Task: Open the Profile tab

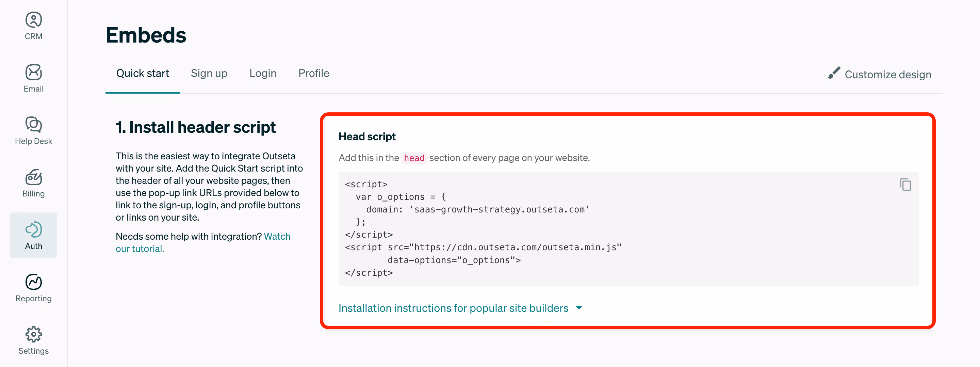Action: 314,73
